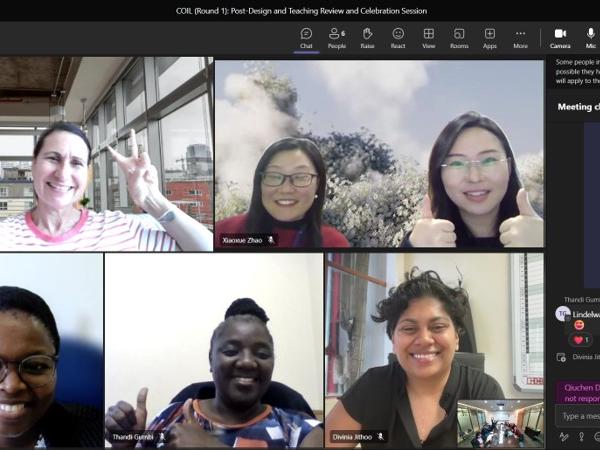Screen dimensions: 600x450
Task: Raise your hand in the meeting
Action: tap(367, 38)
